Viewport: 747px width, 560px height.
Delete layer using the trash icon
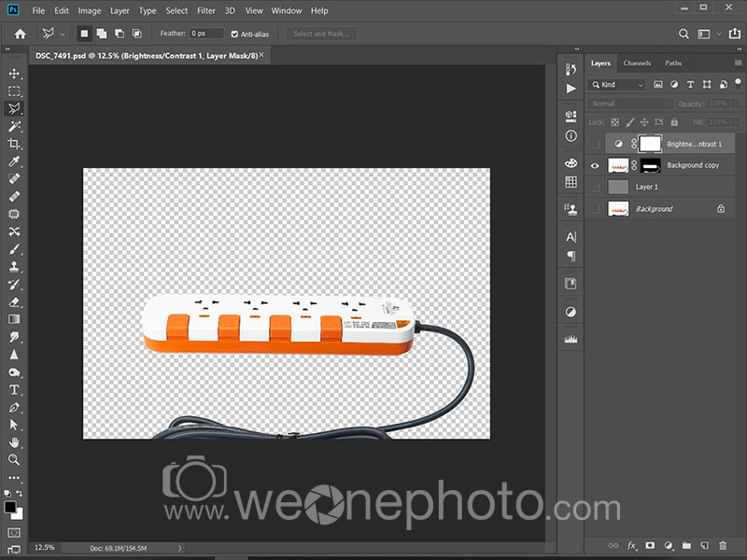(x=722, y=545)
